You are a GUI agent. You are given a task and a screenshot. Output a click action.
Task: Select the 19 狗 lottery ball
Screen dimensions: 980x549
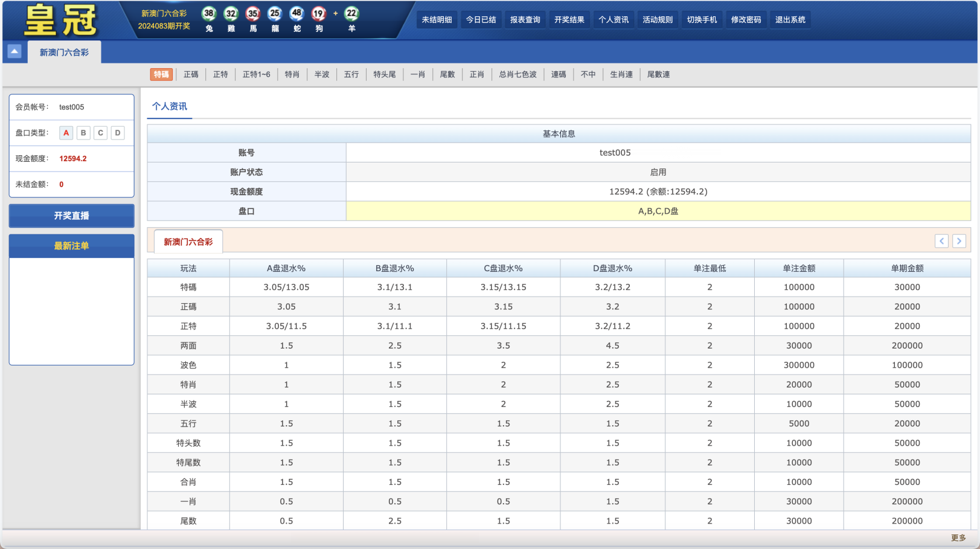coord(319,13)
